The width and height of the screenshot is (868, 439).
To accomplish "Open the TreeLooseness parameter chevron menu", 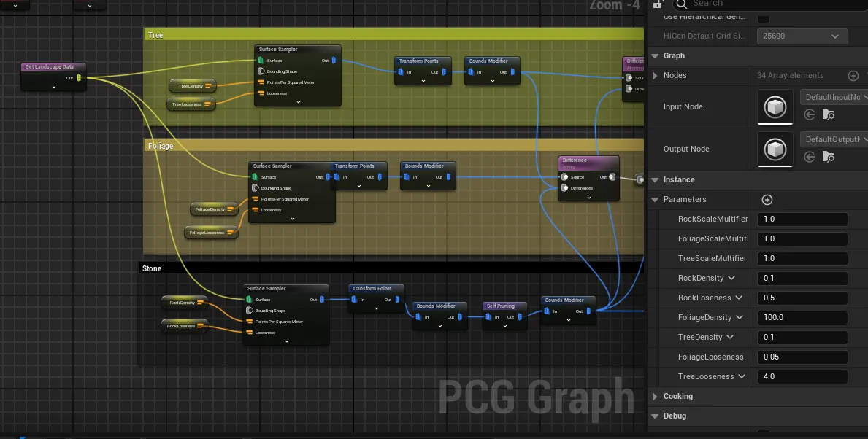I will pos(742,377).
